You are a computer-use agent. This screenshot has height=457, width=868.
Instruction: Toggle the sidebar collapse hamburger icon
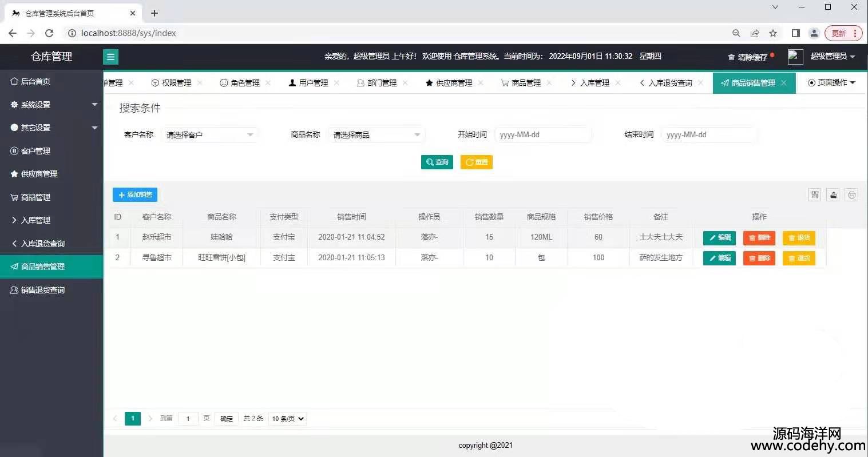[x=110, y=57]
